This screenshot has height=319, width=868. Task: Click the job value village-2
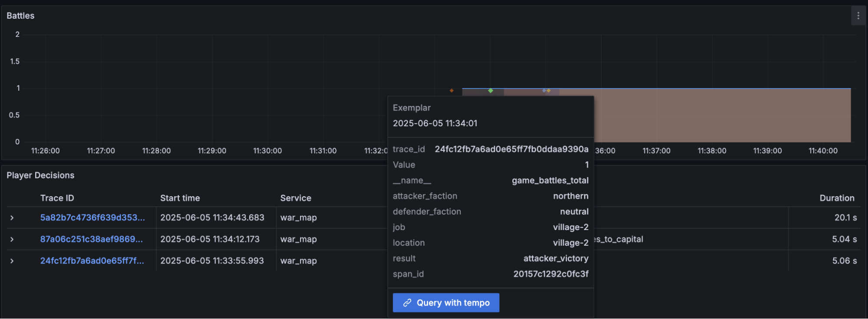click(x=571, y=227)
